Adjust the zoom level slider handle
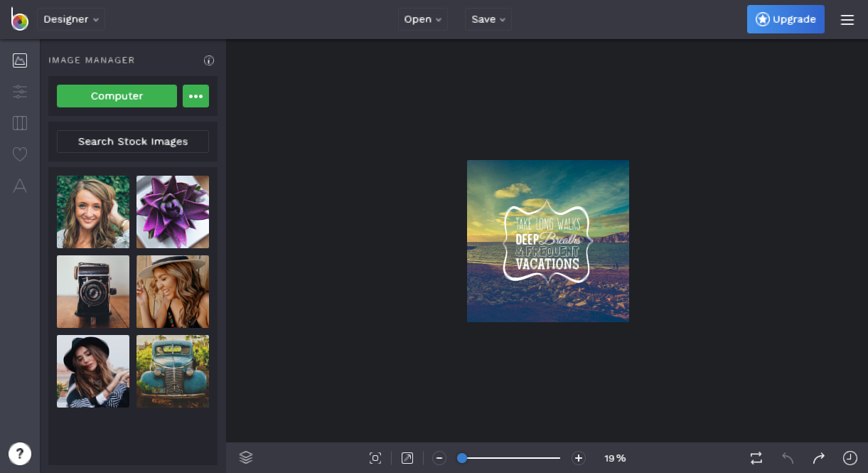The image size is (868, 473). (x=462, y=458)
